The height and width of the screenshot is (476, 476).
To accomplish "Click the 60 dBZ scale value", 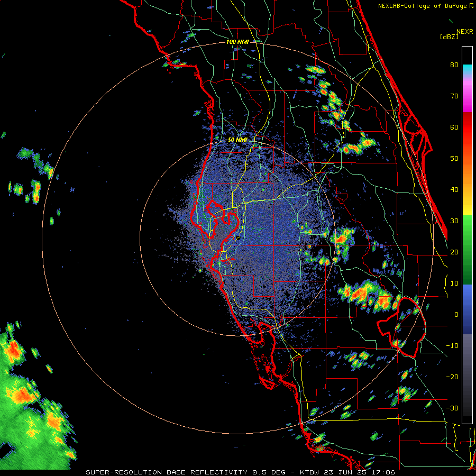I will click(x=454, y=127).
